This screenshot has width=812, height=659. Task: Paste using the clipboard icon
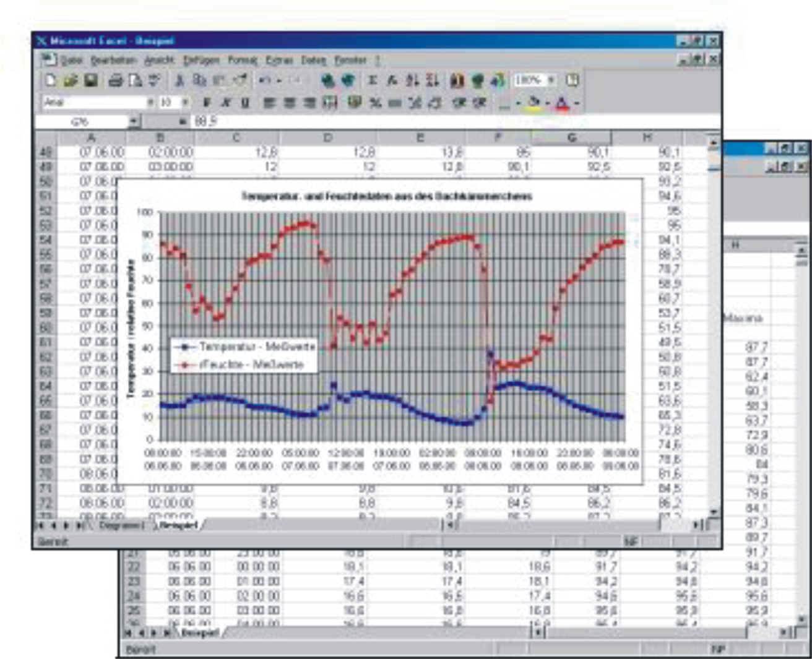219,80
